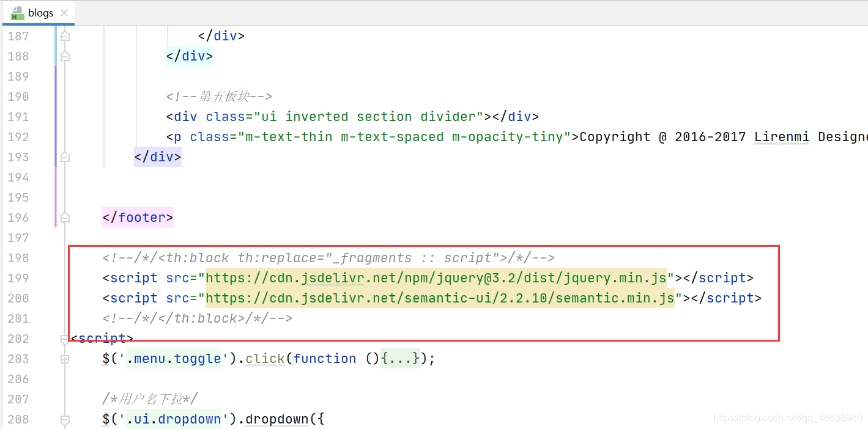868x429 pixels.
Task: Collapse fold marker at line 187
Action: (x=65, y=36)
